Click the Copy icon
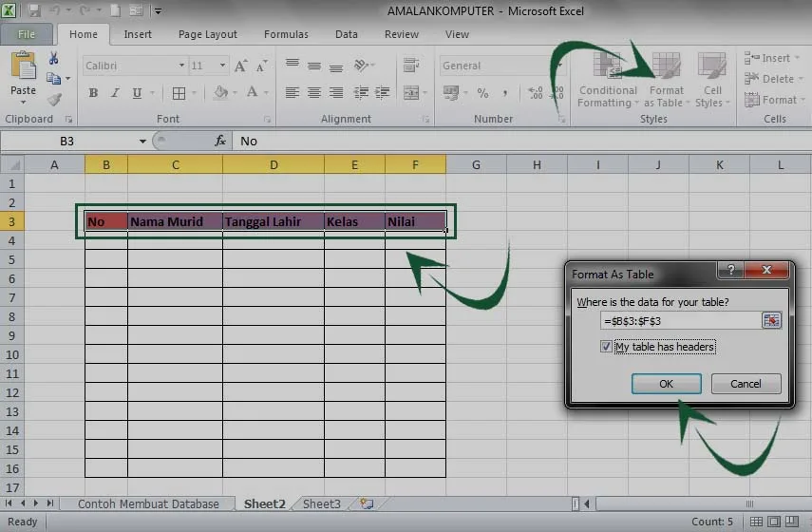This screenshot has height=532, width=812. pos(53,79)
